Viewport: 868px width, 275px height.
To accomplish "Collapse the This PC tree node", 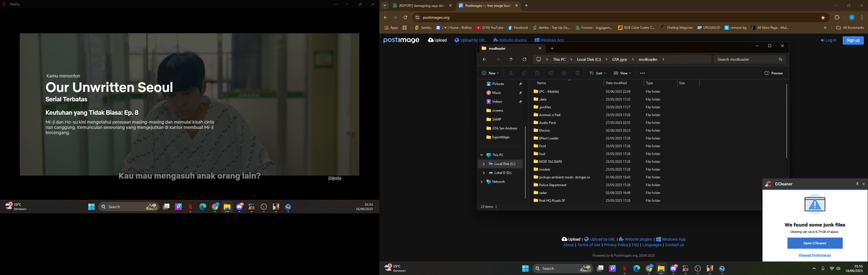I will 481,155.
